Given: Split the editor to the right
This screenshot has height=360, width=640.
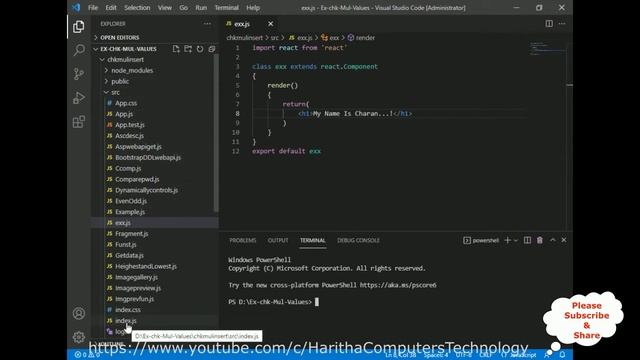Looking at the screenshot, I should click(x=549, y=24).
